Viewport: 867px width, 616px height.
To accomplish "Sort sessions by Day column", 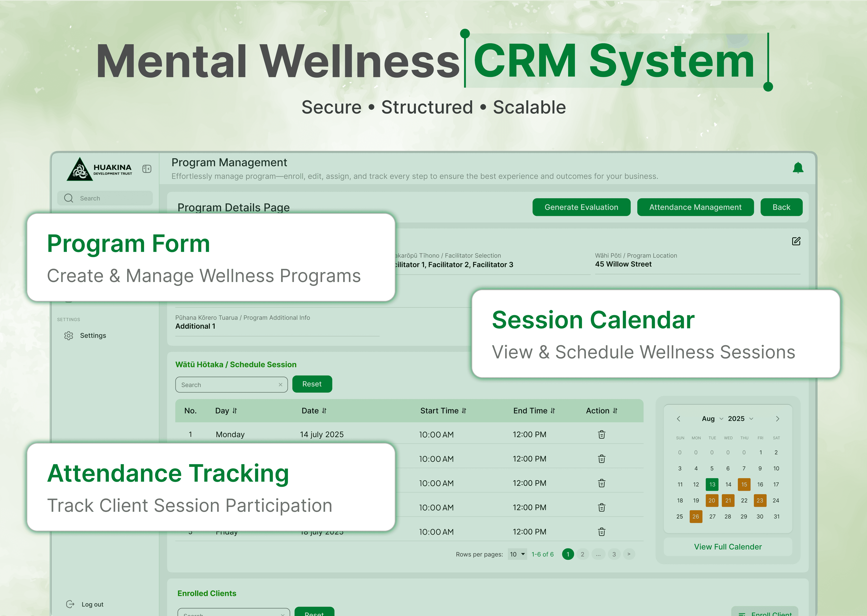I will 235,411.
